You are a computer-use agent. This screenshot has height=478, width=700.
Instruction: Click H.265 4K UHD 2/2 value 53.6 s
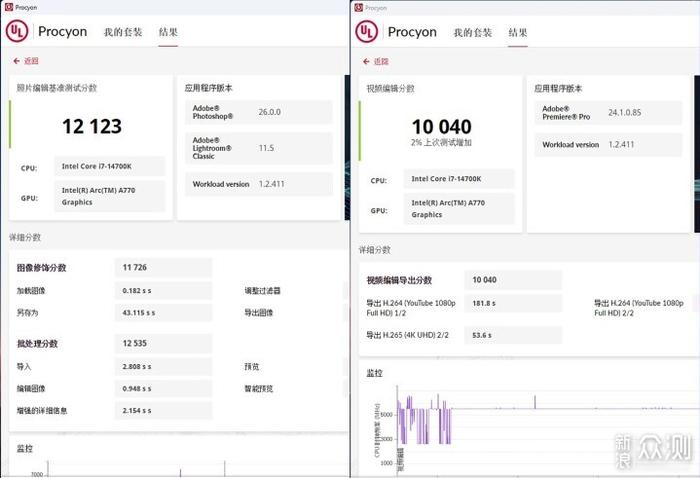point(513,335)
